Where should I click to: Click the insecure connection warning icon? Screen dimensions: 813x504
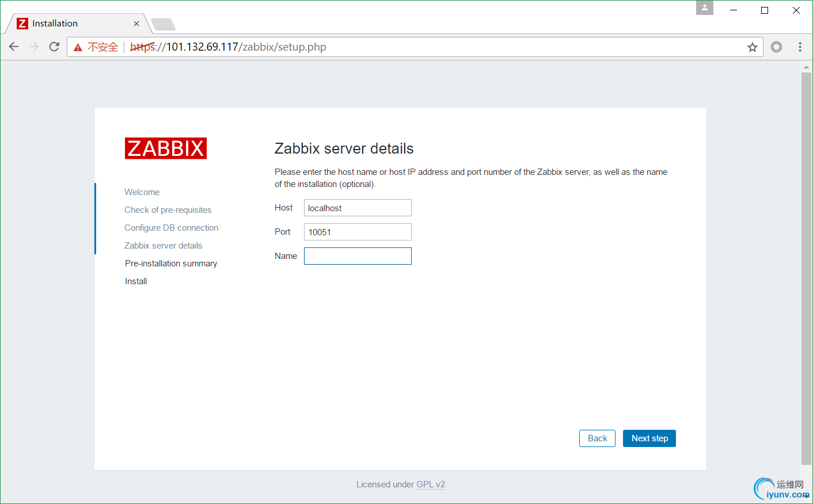pyautogui.click(x=78, y=47)
